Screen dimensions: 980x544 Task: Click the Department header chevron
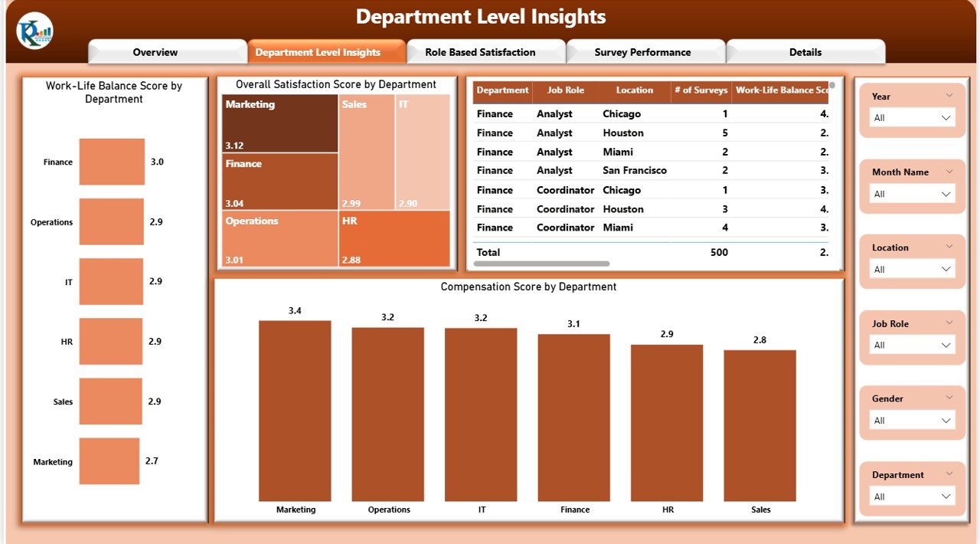(949, 474)
